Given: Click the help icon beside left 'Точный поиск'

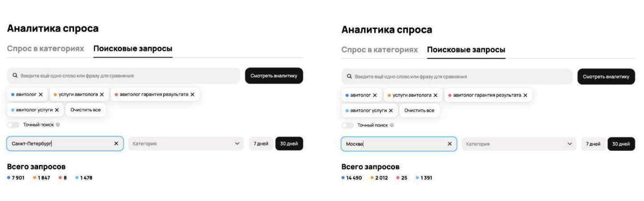Looking at the screenshot, I should point(58,125).
